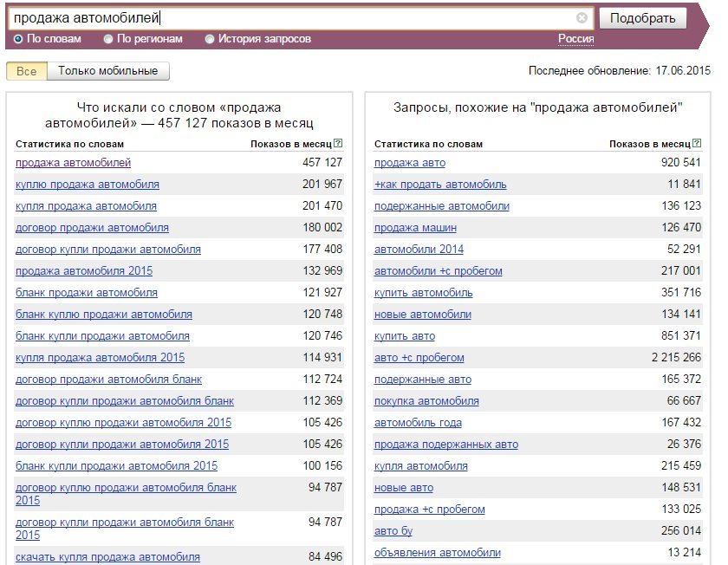Select the 'История запросов' radio button
This screenshot has width=728, height=565.
210,39
